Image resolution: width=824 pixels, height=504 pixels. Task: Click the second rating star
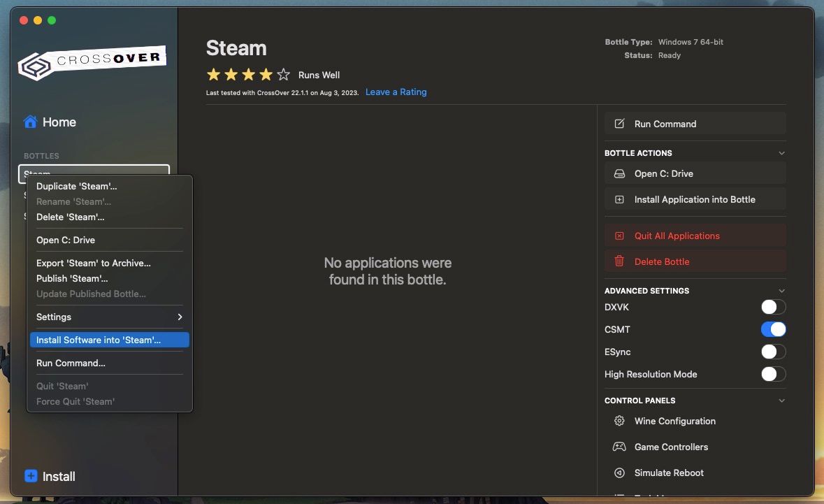pos(231,75)
